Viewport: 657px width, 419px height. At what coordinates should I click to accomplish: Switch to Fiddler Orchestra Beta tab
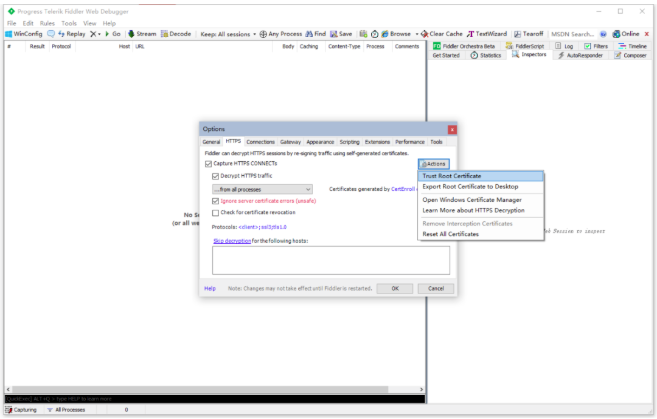(464, 46)
